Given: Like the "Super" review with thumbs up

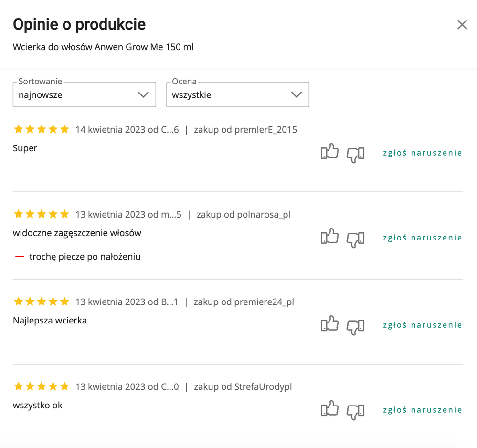Looking at the screenshot, I should click(329, 151).
